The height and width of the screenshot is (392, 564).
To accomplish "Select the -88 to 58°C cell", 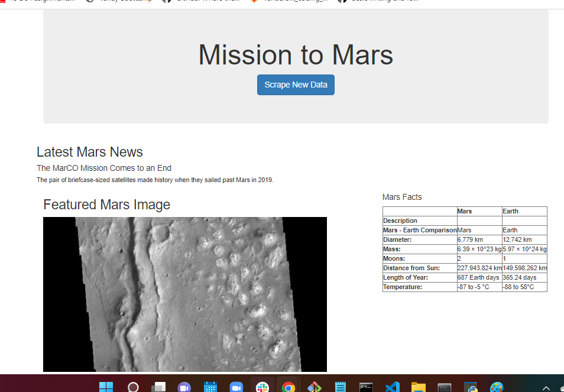I will [x=524, y=287].
